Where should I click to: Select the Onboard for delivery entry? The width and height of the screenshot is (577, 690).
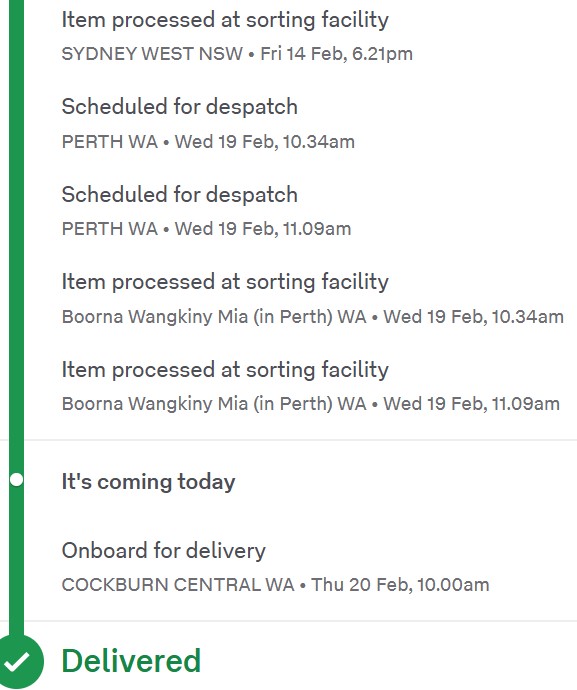pyautogui.click(x=164, y=551)
